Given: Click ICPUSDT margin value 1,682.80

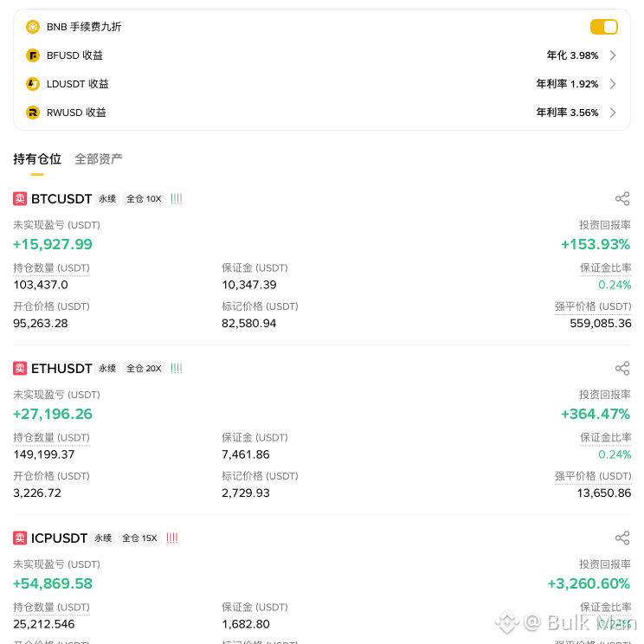Looking at the screenshot, I should [x=246, y=624].
